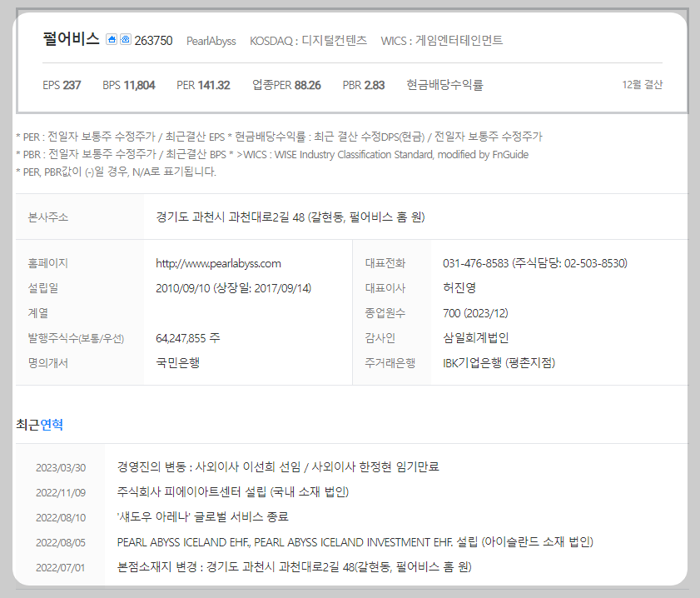Click the blue 연혁 heading link
This screenshot has width=700, height=598.
52,424
